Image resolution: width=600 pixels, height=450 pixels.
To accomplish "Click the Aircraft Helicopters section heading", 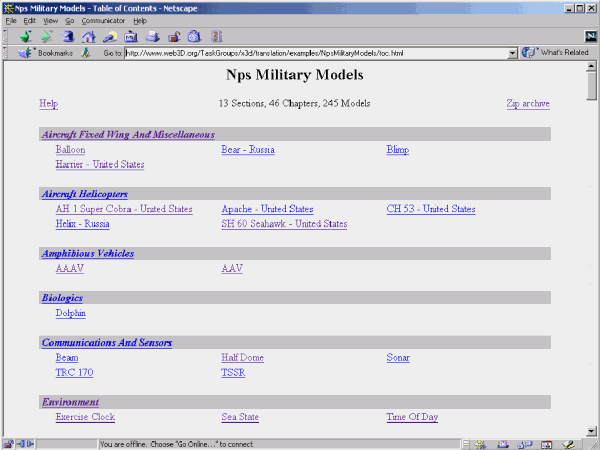I will click(84, 193).
